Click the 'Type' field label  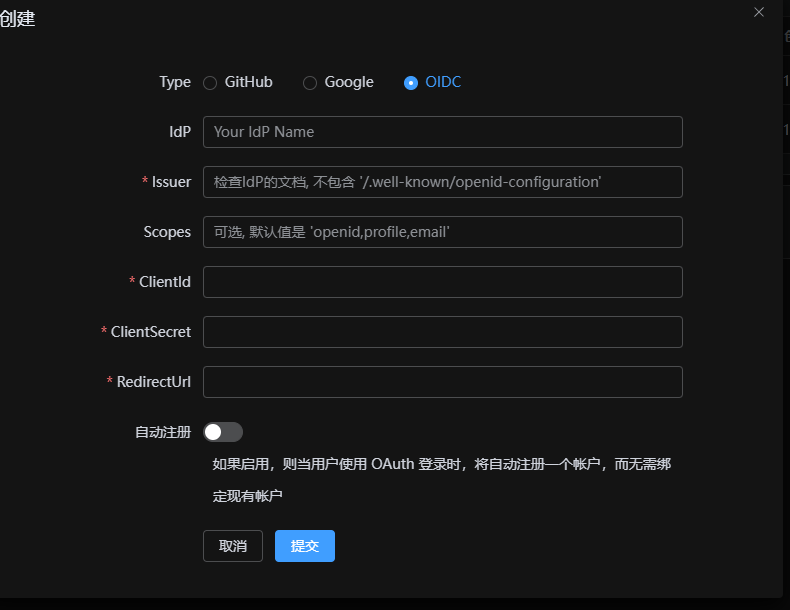pyautogui.click(x=175, y=82)
